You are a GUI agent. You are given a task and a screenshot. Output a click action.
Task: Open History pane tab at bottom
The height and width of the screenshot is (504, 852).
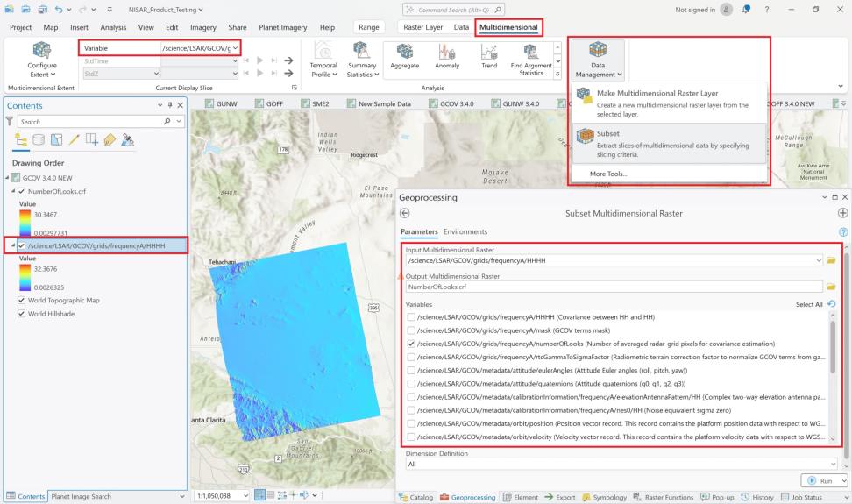[x=757, y=497]
